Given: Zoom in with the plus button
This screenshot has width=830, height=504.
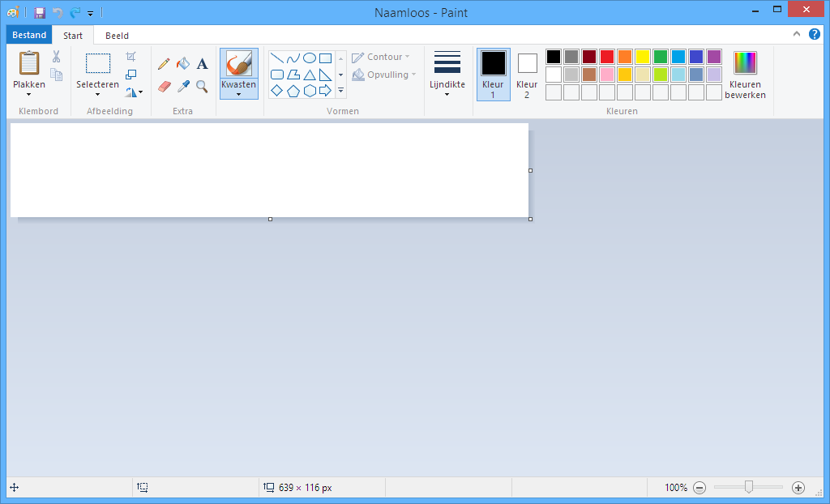Looking at the screenshot, I should [798, 488].
